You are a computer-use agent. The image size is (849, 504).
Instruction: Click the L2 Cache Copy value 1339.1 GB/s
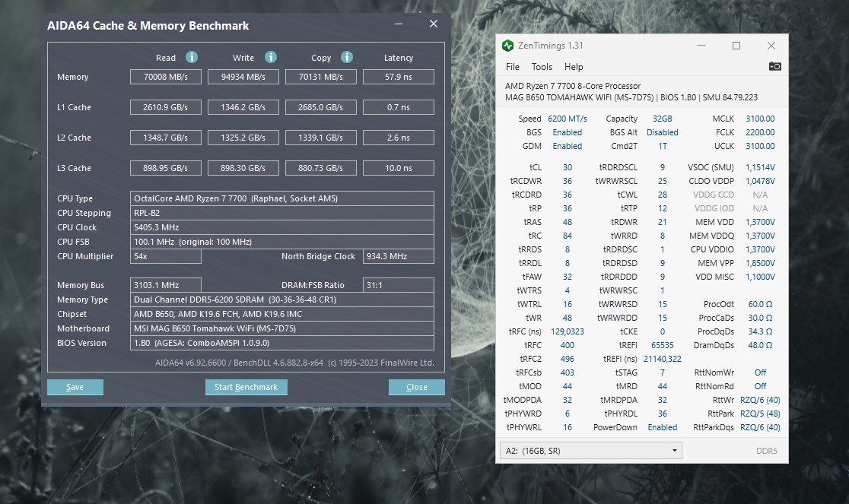coord(321,138)
